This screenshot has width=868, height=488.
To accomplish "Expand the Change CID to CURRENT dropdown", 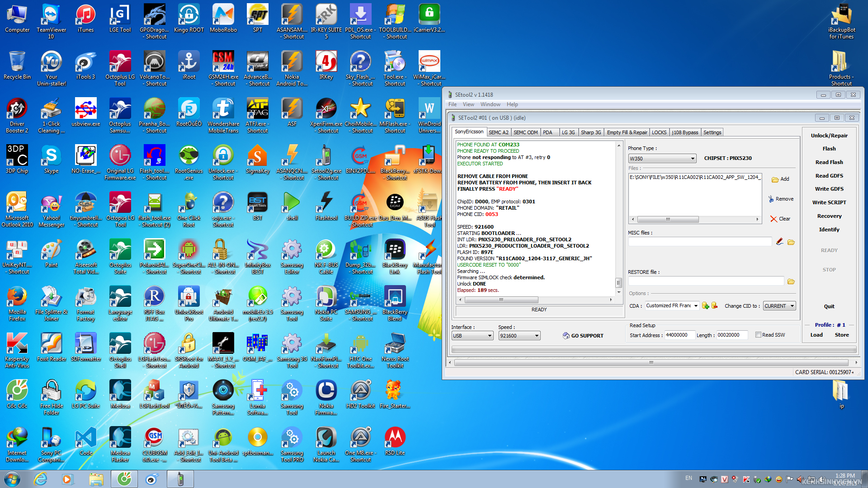I will pyautogui.click(x=792, y=306).
